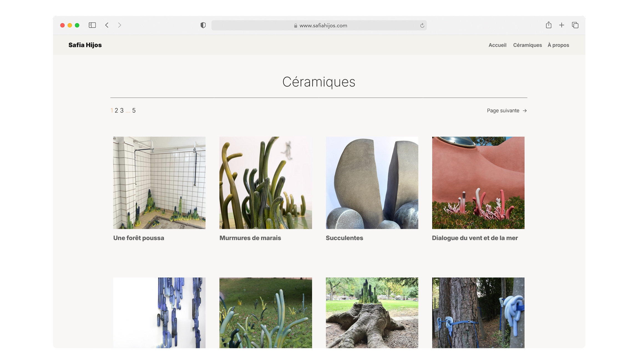
Task: Click the Dialogue du vent et de la mer title
Action: coord(475,238)
